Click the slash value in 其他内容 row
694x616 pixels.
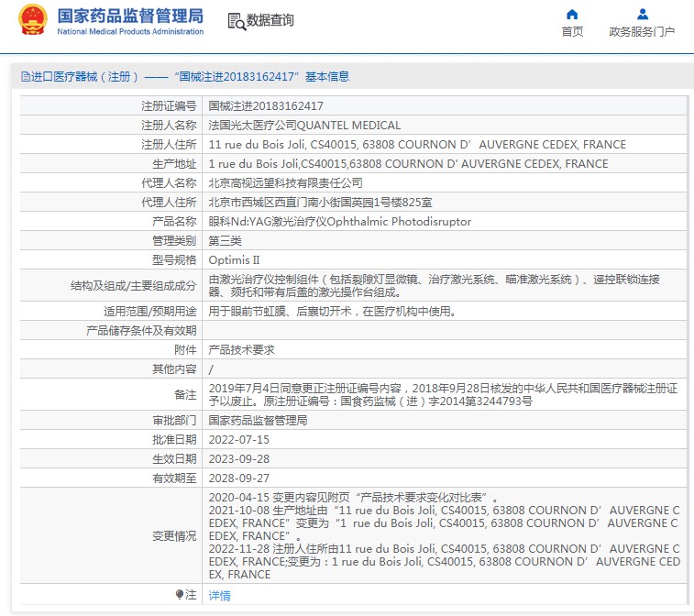click(211, 369)
